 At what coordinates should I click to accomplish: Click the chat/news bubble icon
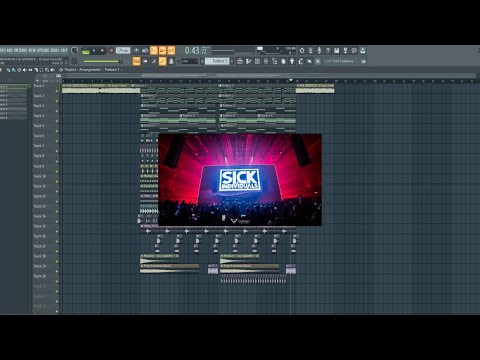[x=354, y=51]
